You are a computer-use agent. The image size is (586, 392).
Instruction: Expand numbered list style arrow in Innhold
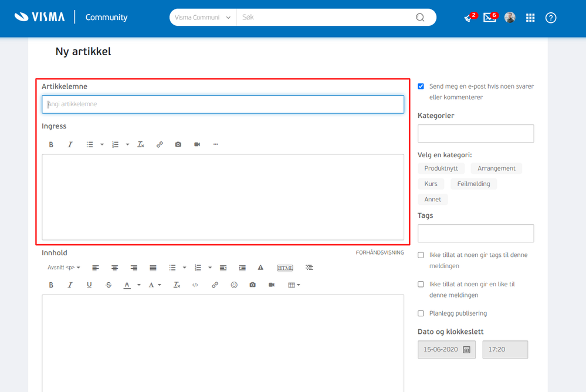pyautogui.click(x=210, y=268)
